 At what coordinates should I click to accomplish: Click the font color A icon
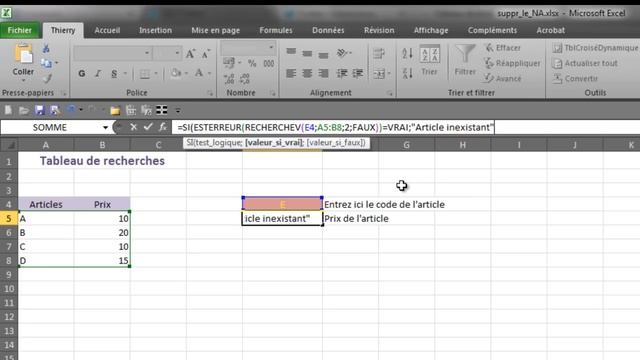[x=199, y=73]
